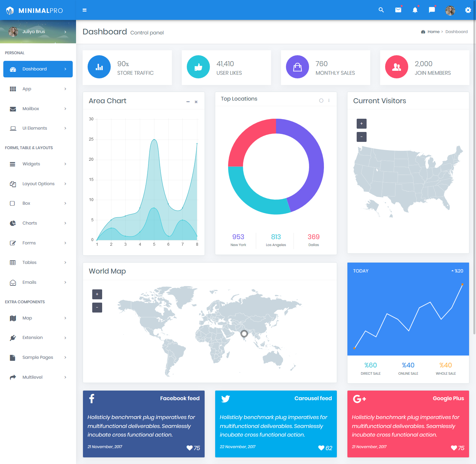Click the Join Members people icon
The image size is (476, 464).
pos(397,67)
